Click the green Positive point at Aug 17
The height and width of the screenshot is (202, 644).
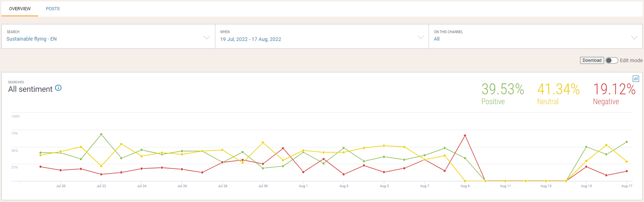627,142
